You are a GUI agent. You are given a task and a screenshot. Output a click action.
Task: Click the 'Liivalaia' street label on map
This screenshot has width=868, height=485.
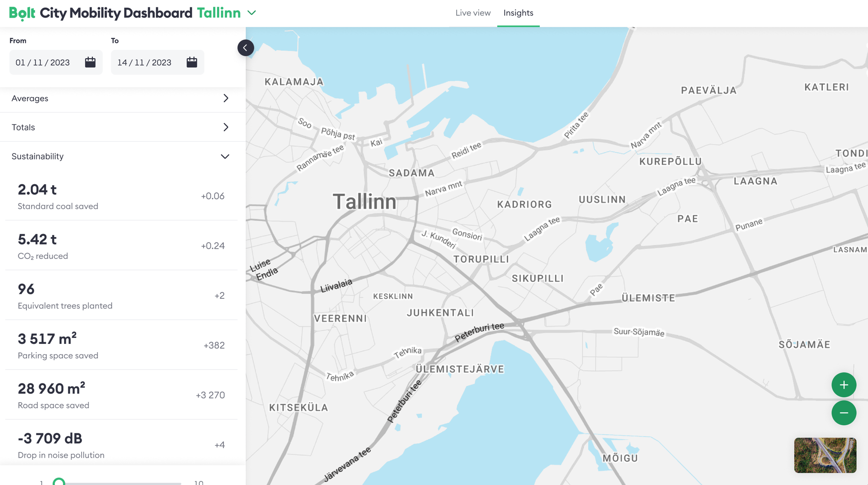(x=336, y=285)
